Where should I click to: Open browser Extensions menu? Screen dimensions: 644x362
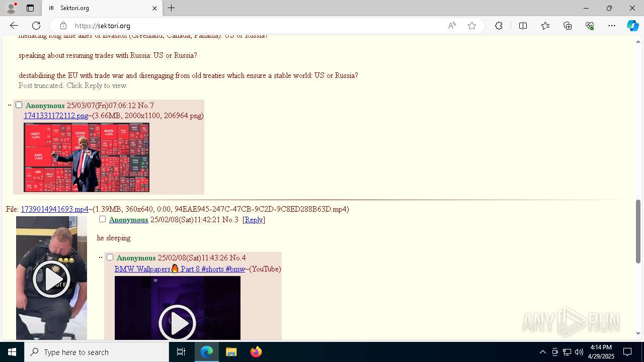click(x=499, y=26)
